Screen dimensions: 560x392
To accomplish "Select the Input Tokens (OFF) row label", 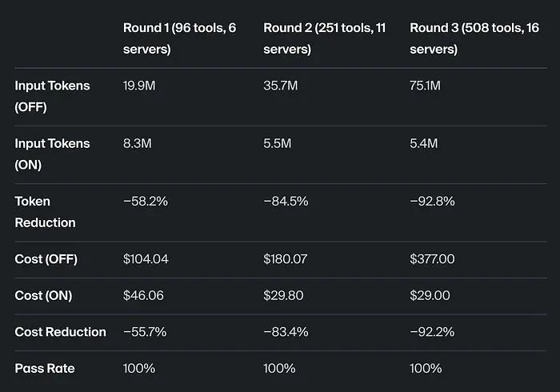I will coord(52,96).
